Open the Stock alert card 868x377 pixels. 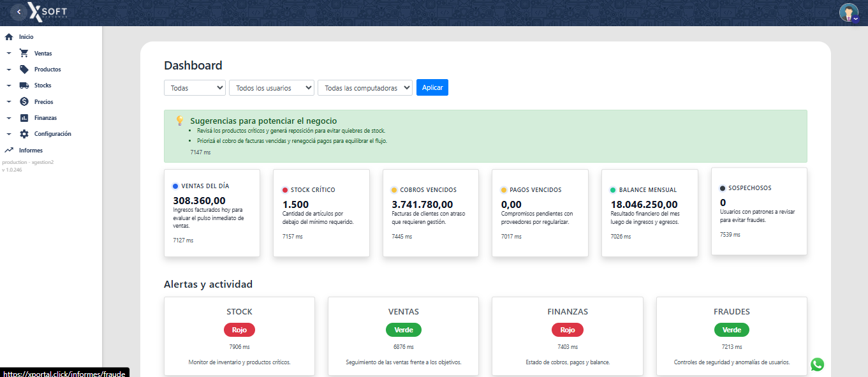(239, 336)
